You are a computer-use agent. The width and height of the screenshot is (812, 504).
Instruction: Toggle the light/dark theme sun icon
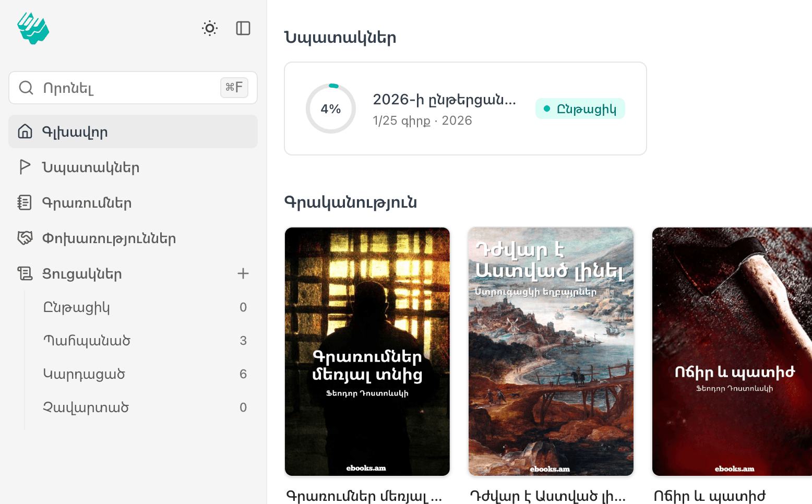coord(210,28)
